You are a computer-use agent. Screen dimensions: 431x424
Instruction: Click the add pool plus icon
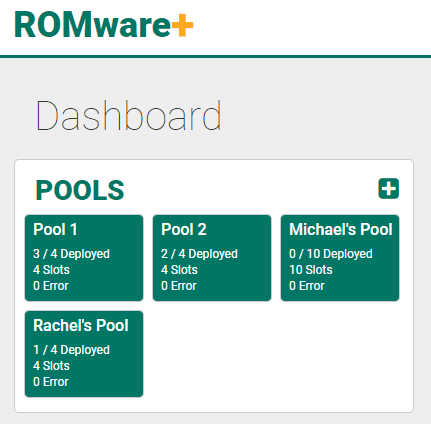(x=388, y=189)
